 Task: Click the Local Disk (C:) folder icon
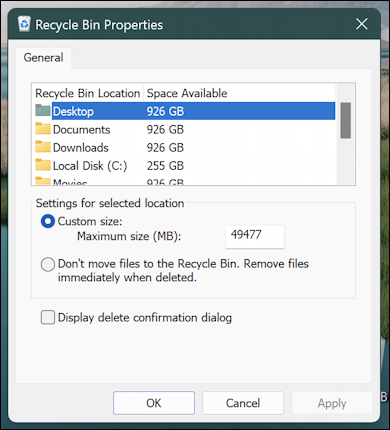(x=43, y=165)
